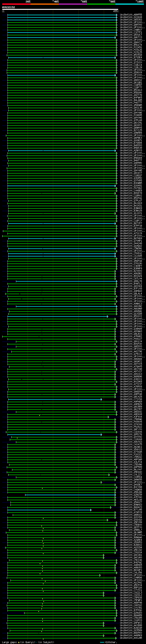
Task: Select the UniRef100_Q4CU60 hit label
Action: [131, 557]
